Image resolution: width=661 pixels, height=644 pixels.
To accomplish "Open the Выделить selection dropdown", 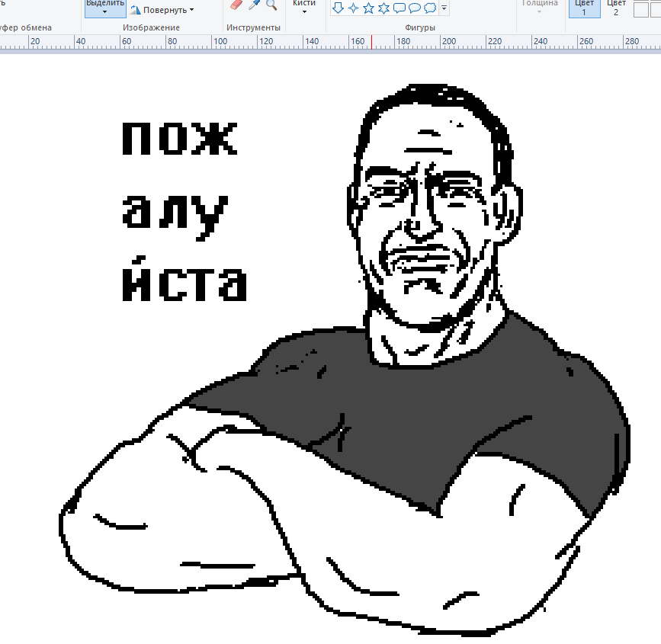I will pos(105,8).
